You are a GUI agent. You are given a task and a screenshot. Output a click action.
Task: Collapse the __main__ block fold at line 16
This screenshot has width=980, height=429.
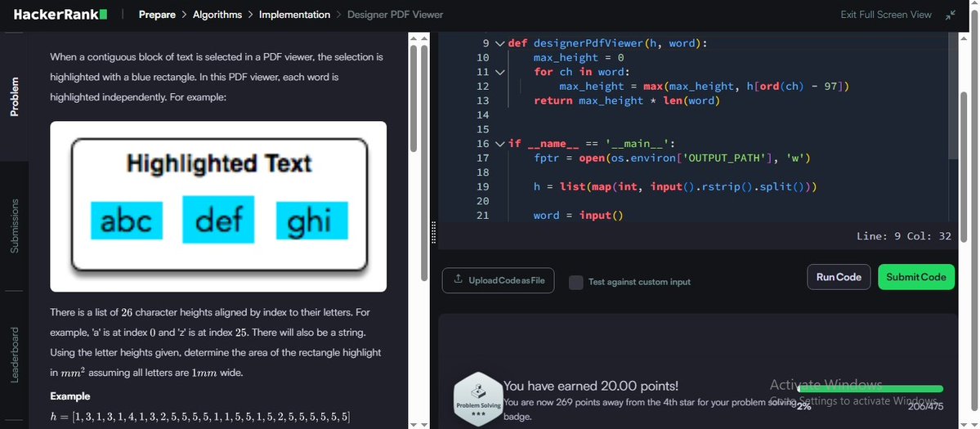click(499, 144)
